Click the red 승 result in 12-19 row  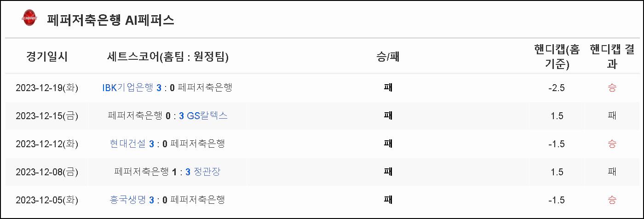click(x=612, y=87)
